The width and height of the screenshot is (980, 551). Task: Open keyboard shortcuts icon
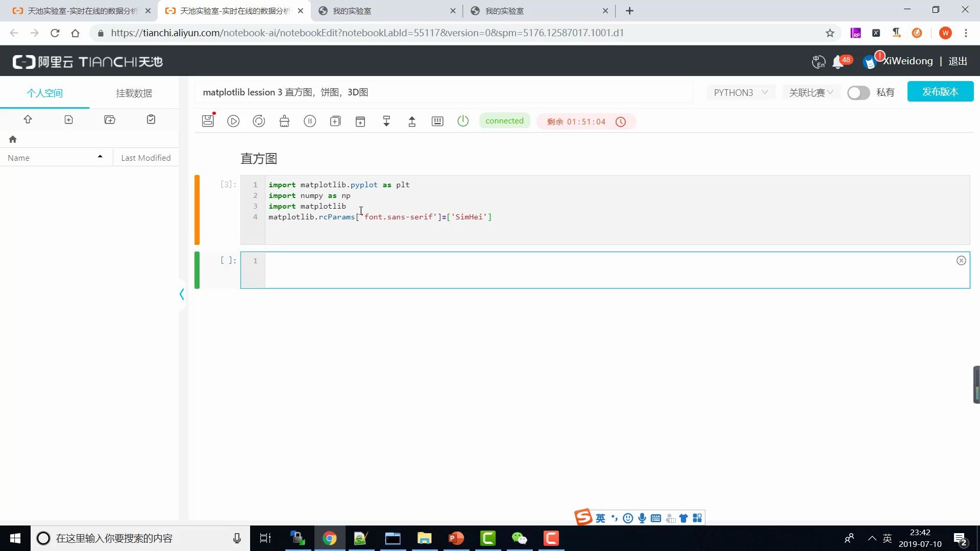click(437, 121)
